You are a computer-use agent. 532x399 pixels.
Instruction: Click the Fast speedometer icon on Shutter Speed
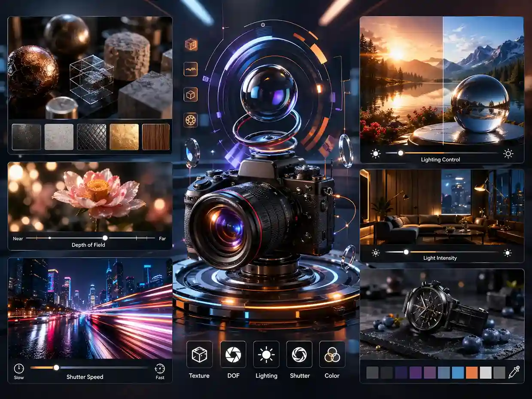click(x=160, y=369)
